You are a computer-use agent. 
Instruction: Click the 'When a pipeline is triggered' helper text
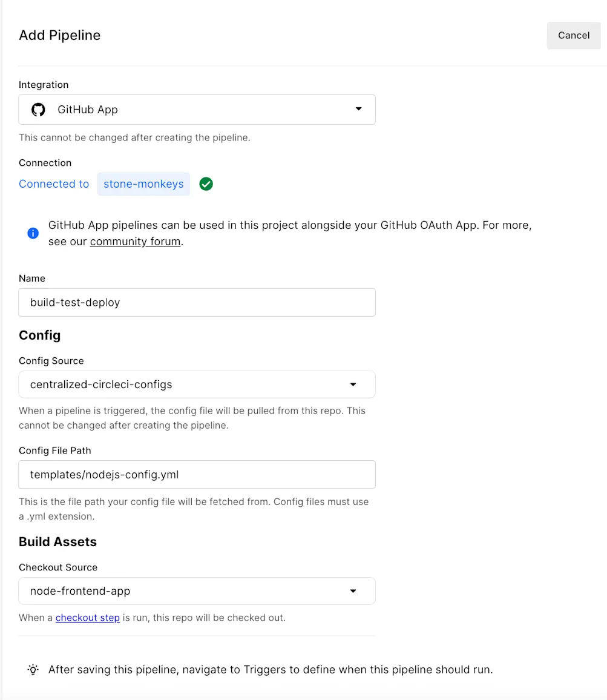point(192,418)
